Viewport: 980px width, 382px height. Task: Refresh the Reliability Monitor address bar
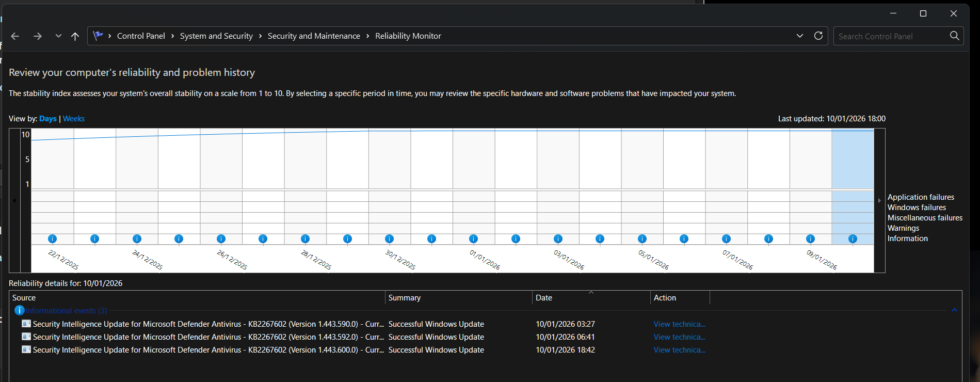click(818, 36)
